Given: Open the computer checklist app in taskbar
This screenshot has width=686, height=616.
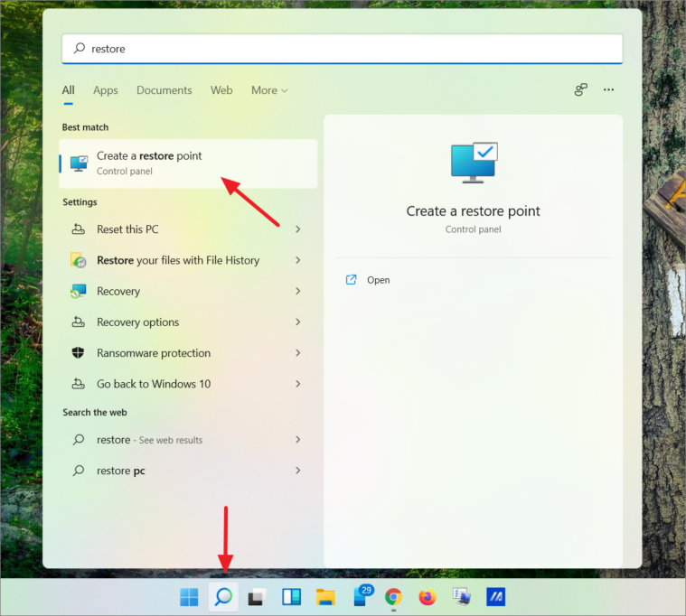Looking at the screenshot, I should (x=462, y=597).
